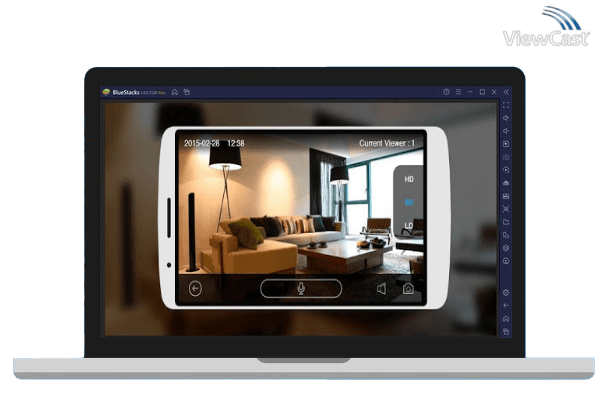Click the volume up sidebar icon
Image resolution: width=602 pixels, height=414 pixels.
pyautogui.click(x=506, y=118)
